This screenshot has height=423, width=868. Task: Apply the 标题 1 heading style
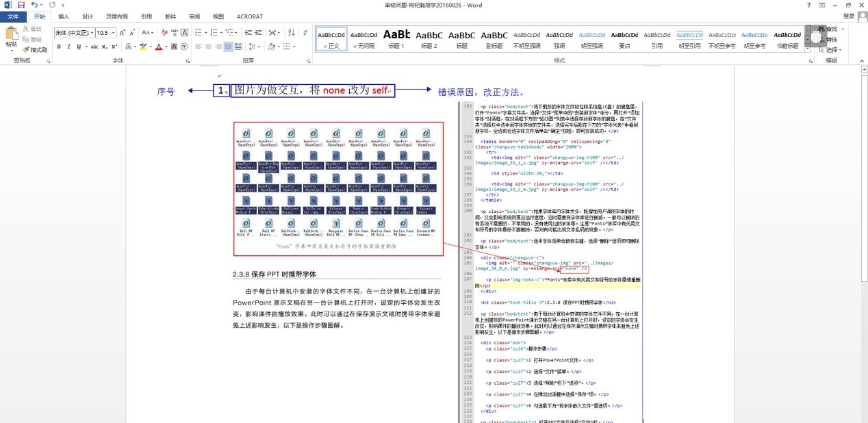tap(396, 39)
